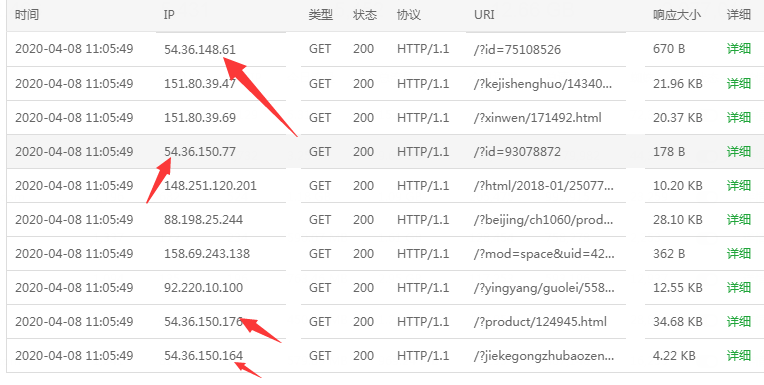Viewport: 764px width, 385px height.
Task: Click URI /?xinwen/171492.html
Action: (x=537, y=117)
